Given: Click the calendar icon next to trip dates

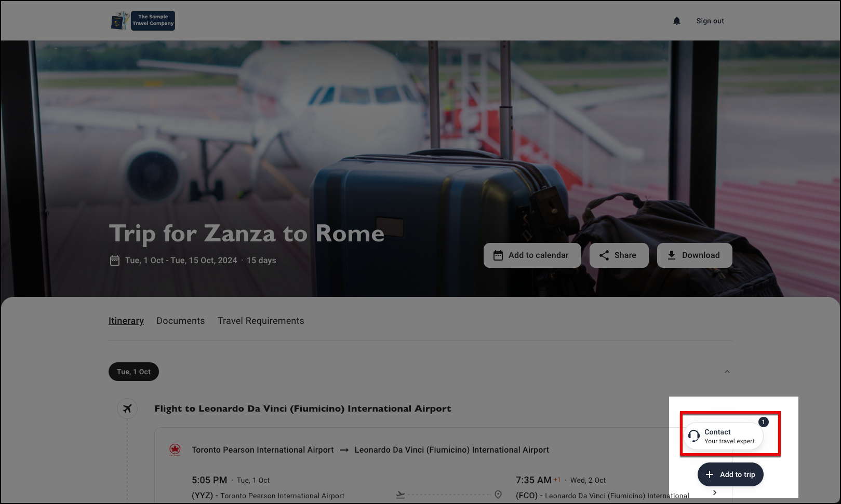Looking at the screenshot, I should 115,261.
